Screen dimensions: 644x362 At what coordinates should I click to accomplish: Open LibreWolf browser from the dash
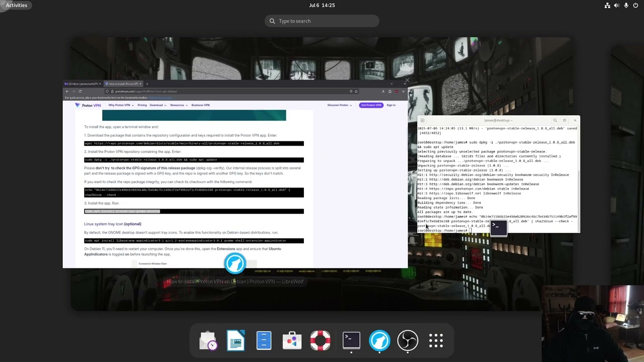379,341
